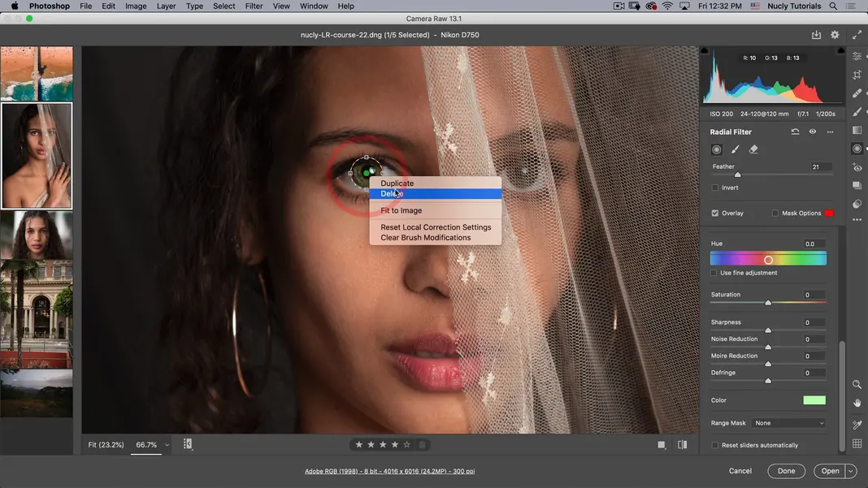Viewport: 868px width, 488px height.
Task: Click the Cancel button
Action: [740, 471]
